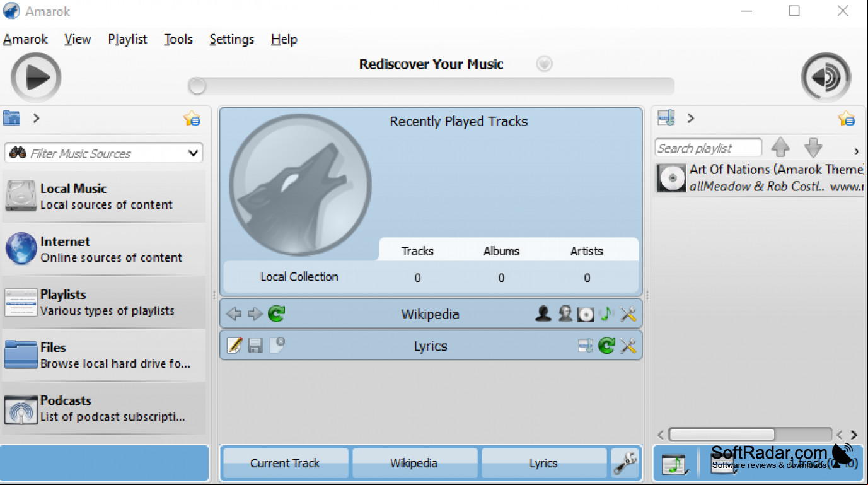Reload the Wikipedia applet
The image size is (868, 485).
(x=276, y=313)
